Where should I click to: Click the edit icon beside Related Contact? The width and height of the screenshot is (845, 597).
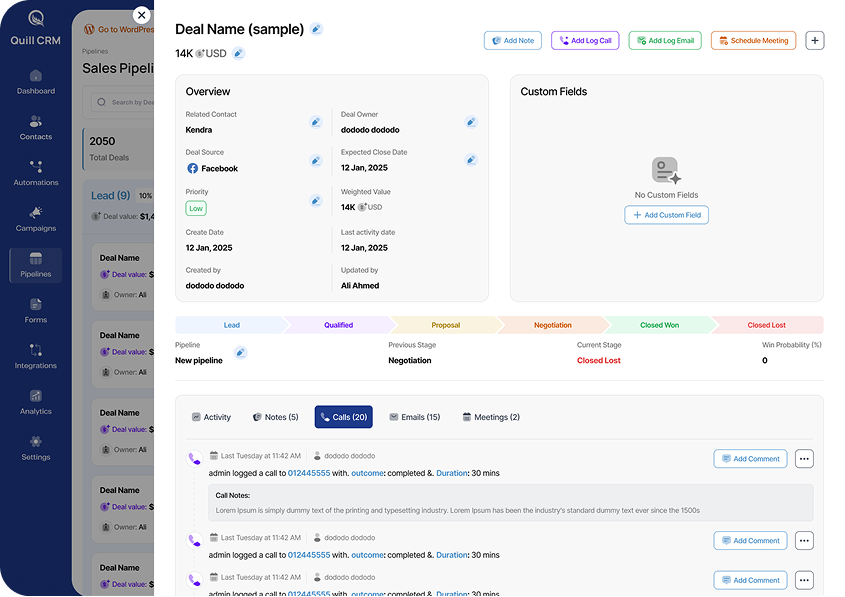point(315,122)
